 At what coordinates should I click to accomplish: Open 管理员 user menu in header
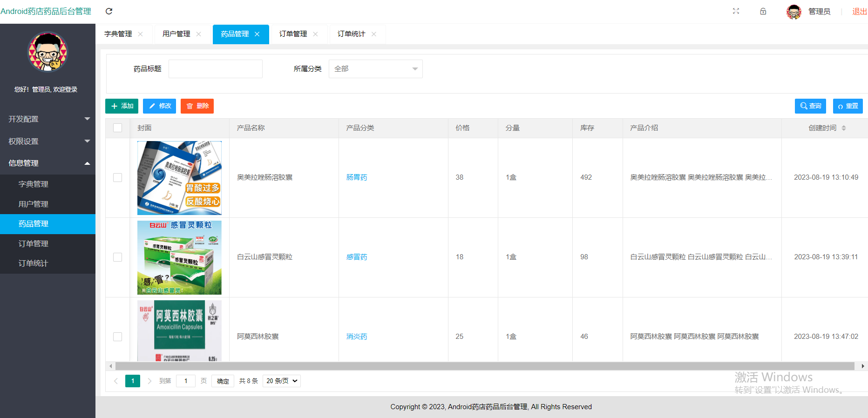(819, 12)
